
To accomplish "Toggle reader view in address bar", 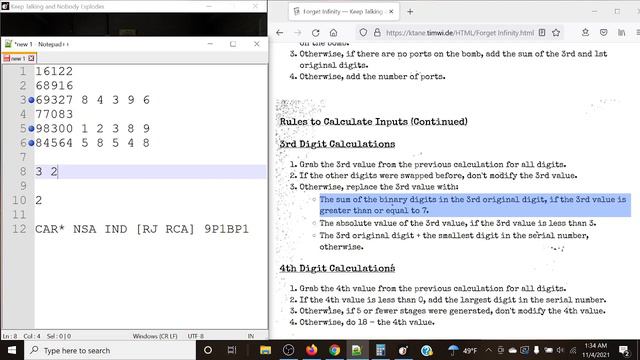I will coord(542,33).
